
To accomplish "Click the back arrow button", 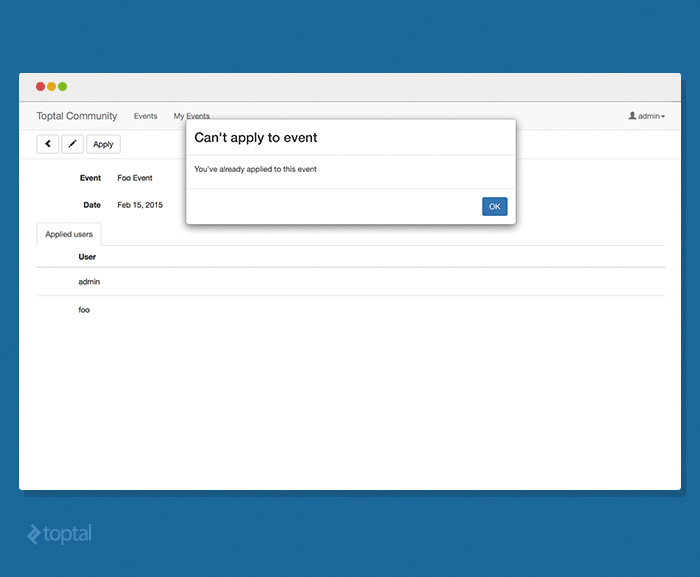I will tap(47, 144).
